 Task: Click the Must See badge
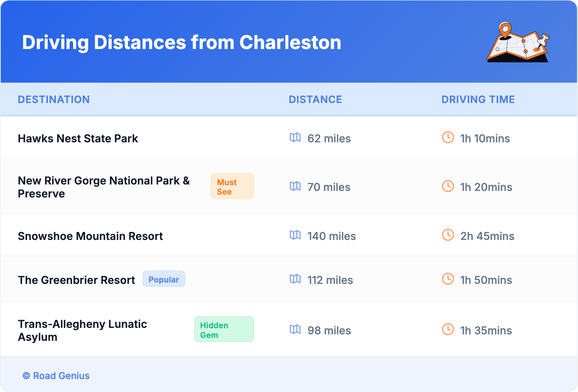click(232, 186)
